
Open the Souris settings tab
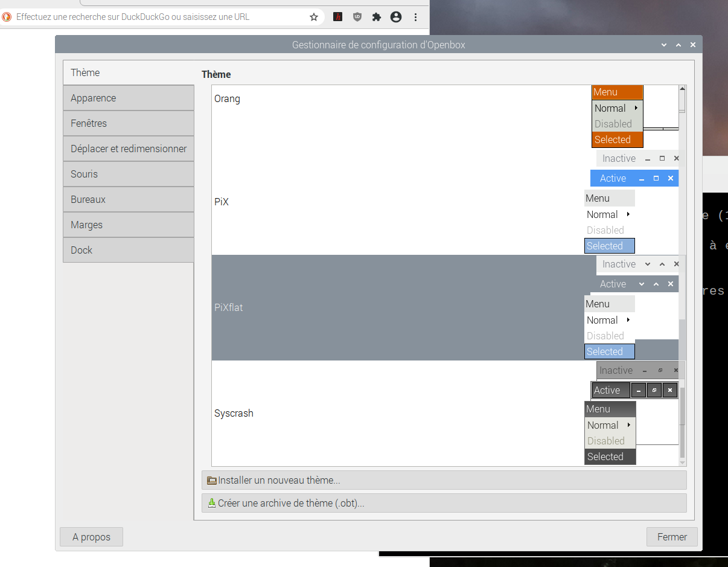128,174
